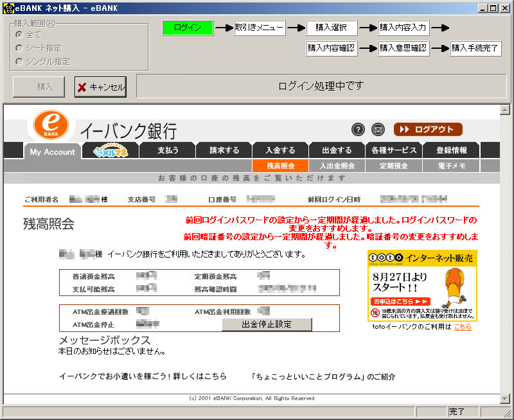Click the 出金停止設定 button
514x420 pixels.
point(266,324)
